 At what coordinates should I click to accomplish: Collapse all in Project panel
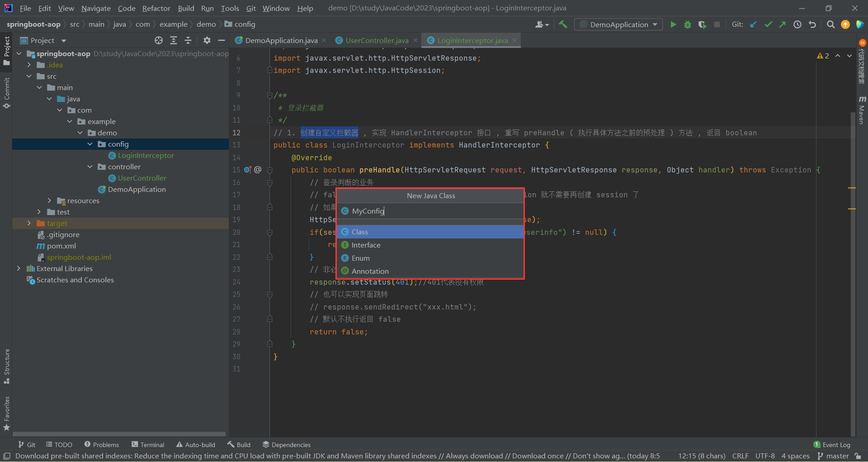[x=188, y=40]
